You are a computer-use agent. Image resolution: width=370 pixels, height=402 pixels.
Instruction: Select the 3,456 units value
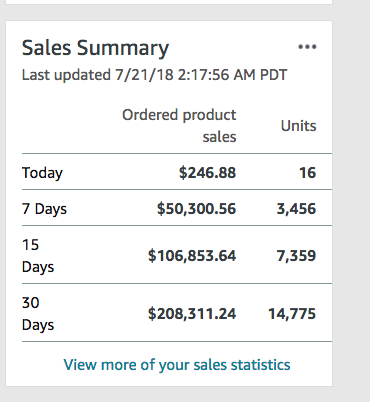(x=296, y=209)
